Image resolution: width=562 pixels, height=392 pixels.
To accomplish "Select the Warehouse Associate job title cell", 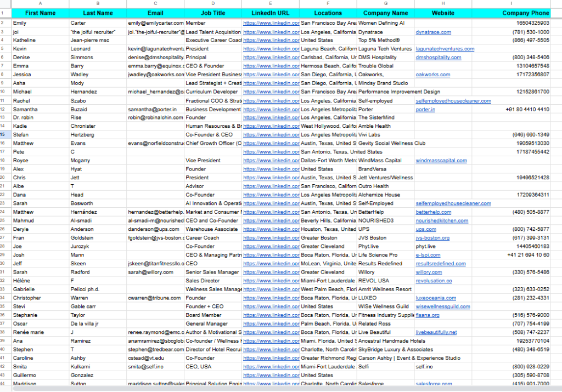I will [213, 229].
